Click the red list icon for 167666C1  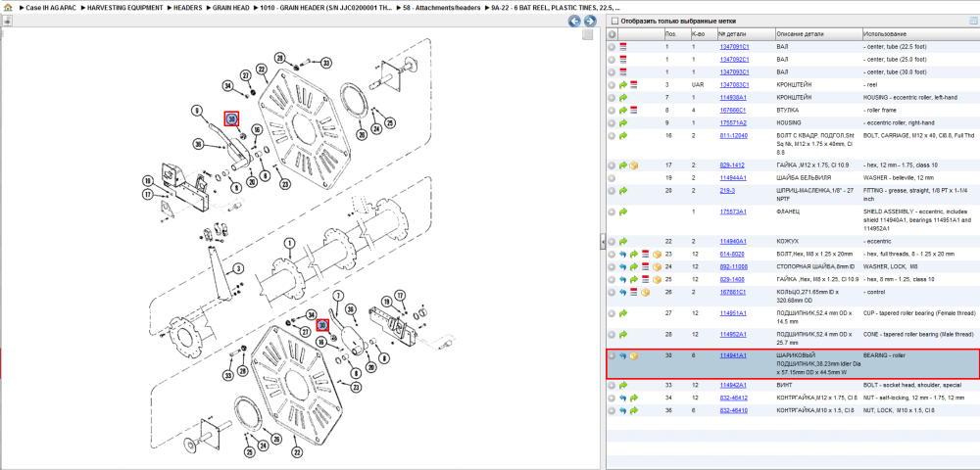click(x=634, y=110)
